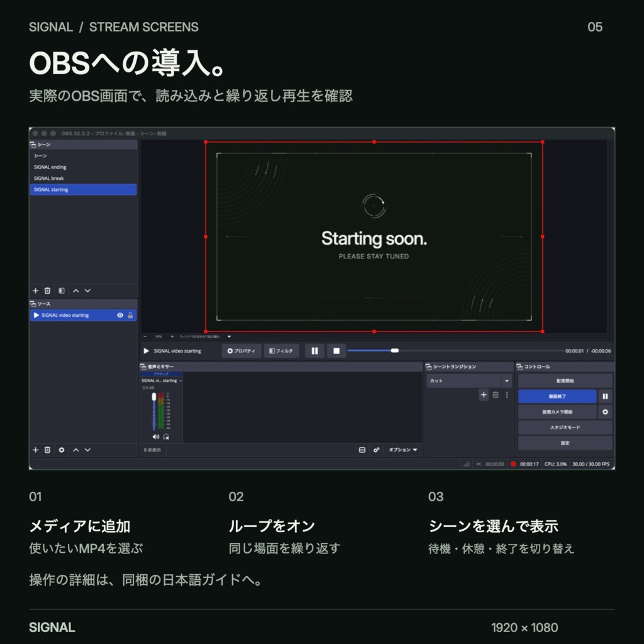Click the 00:00:01 / -00:00:06 media timecode
The height and width of the screenshot is (644, 644).
588,351
